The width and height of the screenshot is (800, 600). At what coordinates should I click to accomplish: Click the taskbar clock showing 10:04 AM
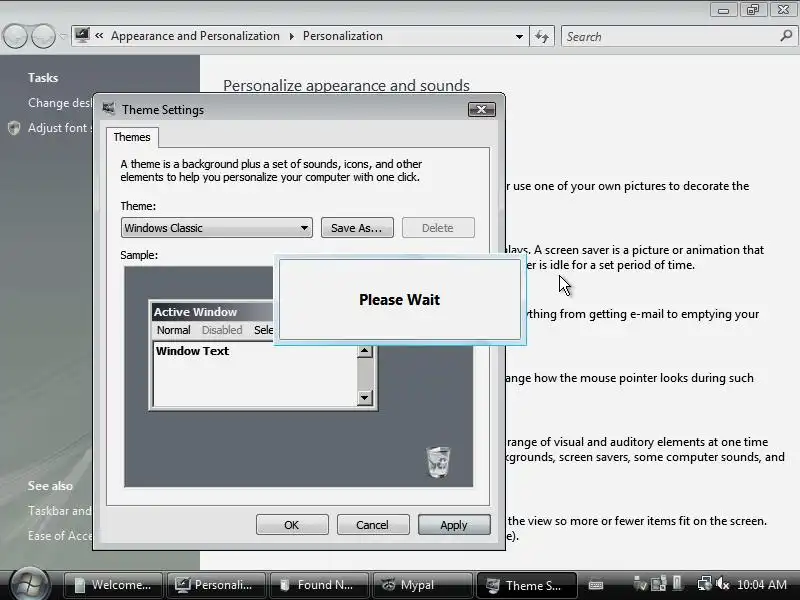[x=762, y=584]
